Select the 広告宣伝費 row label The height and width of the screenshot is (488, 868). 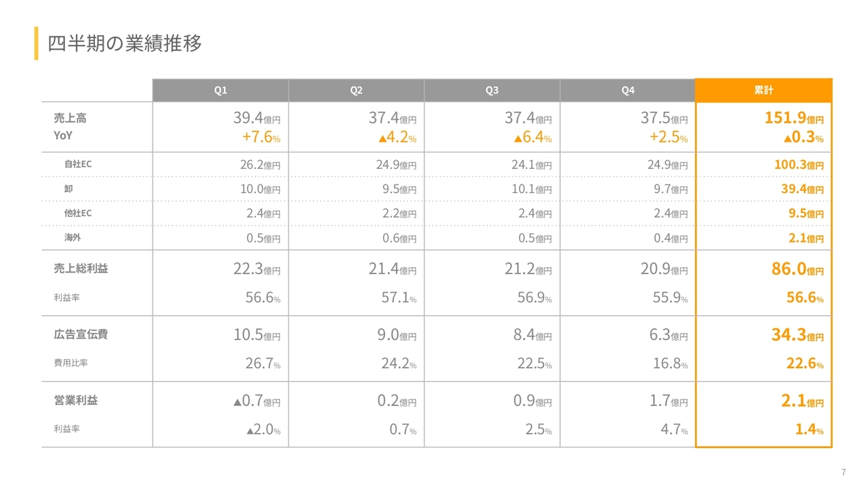[x=81, y=334]
